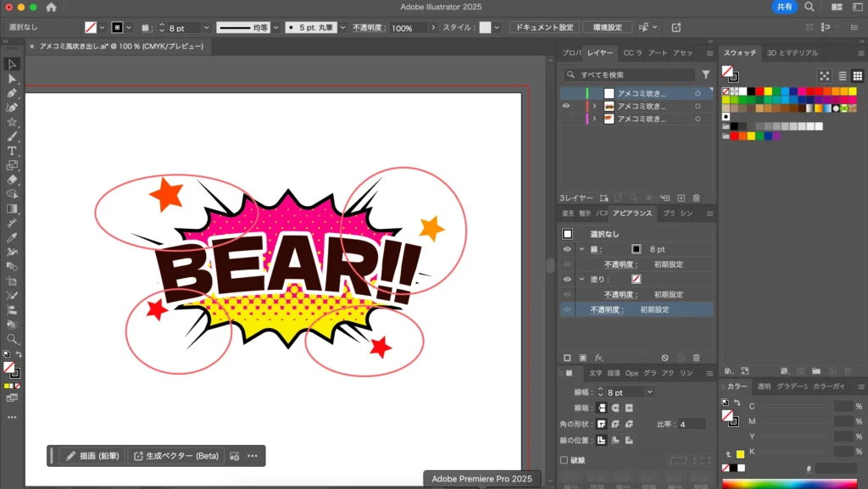This screenshot has height=489, width=868.
Task: Open the グラデーション panel tab
Action: click(793, 386)
